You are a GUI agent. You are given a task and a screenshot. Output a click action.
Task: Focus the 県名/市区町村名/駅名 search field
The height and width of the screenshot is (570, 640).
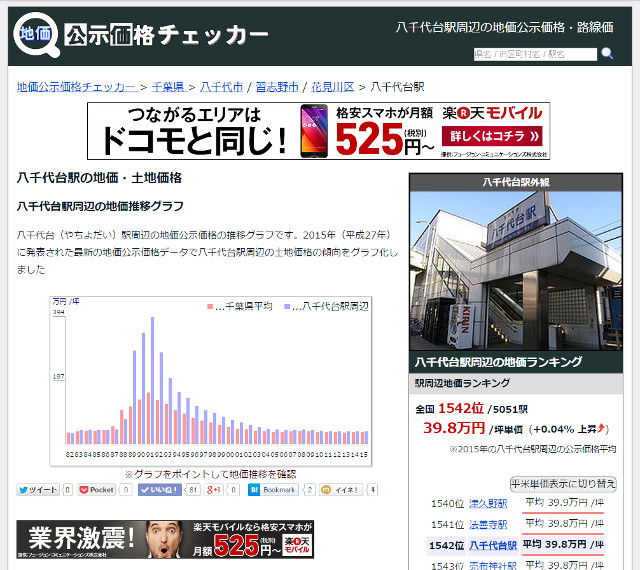click(535, 54)
